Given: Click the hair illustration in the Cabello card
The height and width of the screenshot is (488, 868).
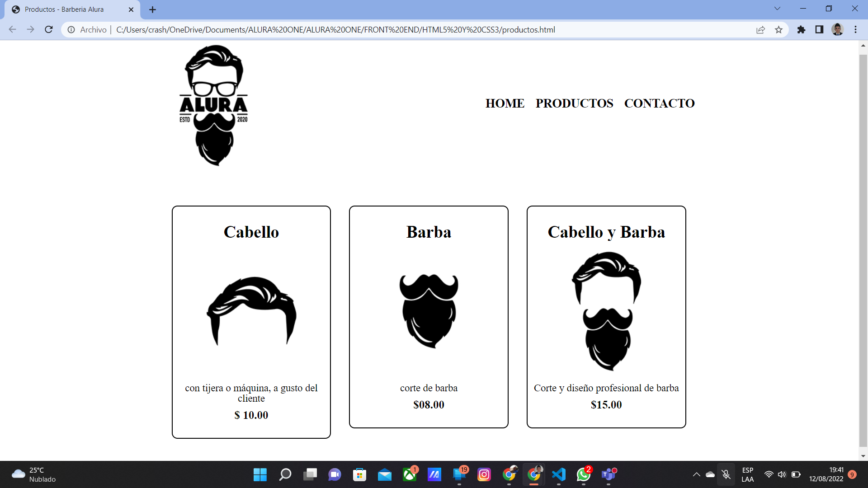Looking at the screenshot, I should click(x=251, y=311).
